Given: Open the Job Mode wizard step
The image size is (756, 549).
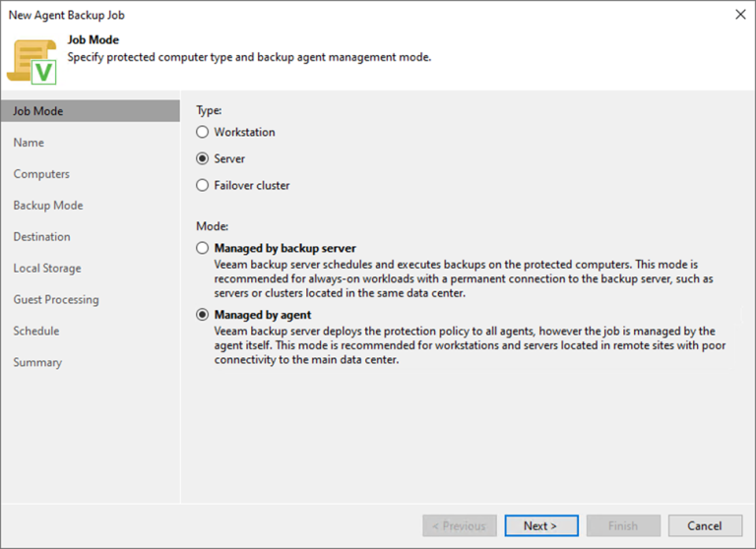Looking at the screenshot, I should 91,111.
